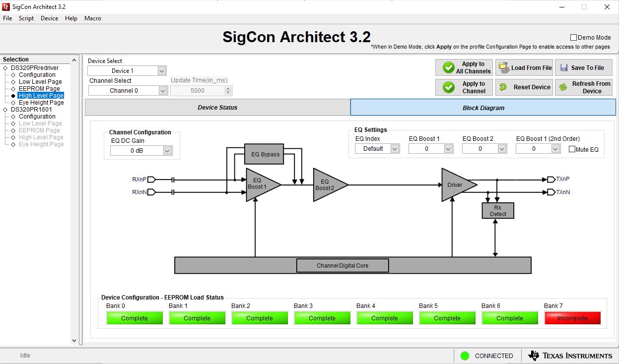Click the green checkmark on Apply to Channel
Screen dimensions: 619x364
[x=449, y=87]
